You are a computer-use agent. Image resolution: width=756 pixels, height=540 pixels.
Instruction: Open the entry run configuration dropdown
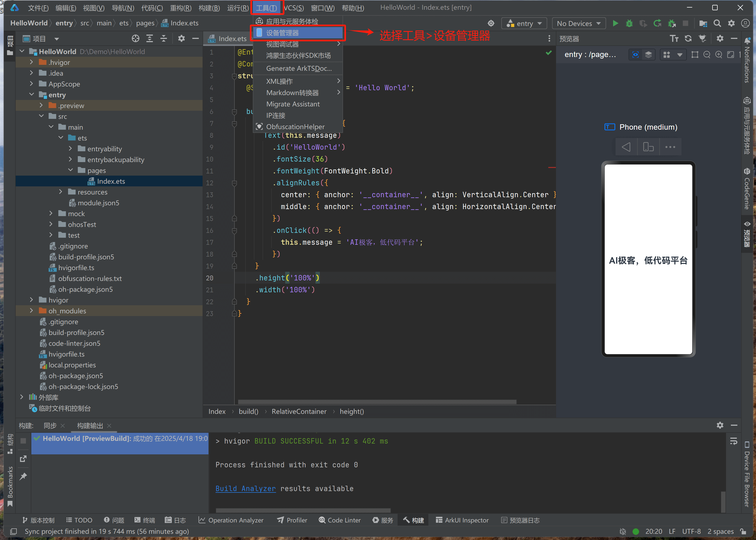coord(524,23)
